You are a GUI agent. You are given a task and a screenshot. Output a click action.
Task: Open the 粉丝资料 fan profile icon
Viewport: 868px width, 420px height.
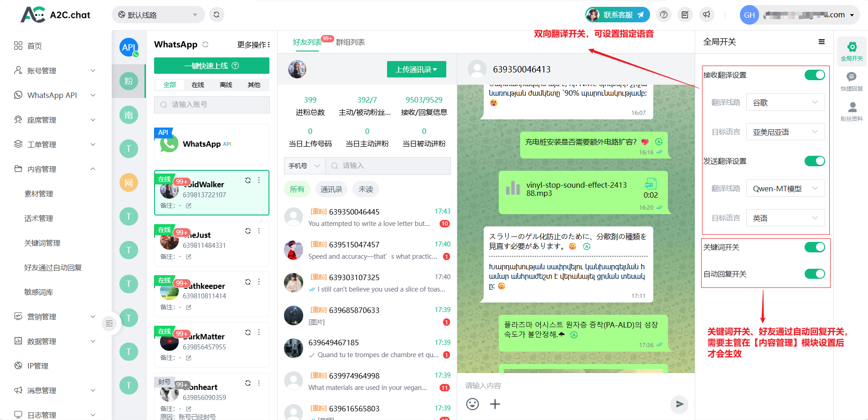(851, 111)
